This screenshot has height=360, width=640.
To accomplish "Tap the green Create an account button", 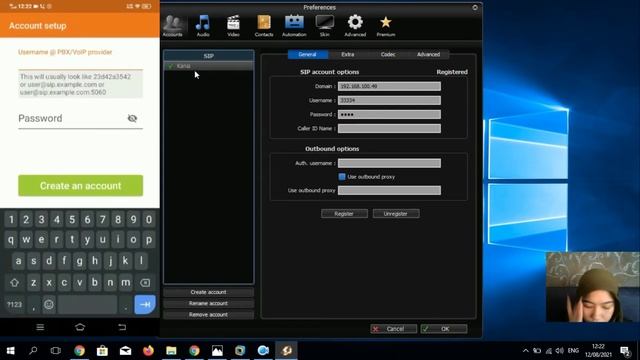I will tap(80, 186).
